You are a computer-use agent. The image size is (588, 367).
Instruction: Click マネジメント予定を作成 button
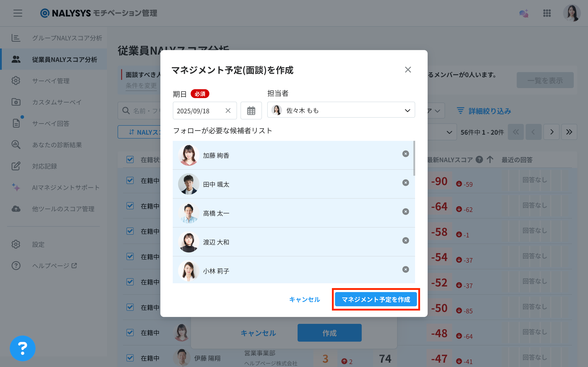376,299
